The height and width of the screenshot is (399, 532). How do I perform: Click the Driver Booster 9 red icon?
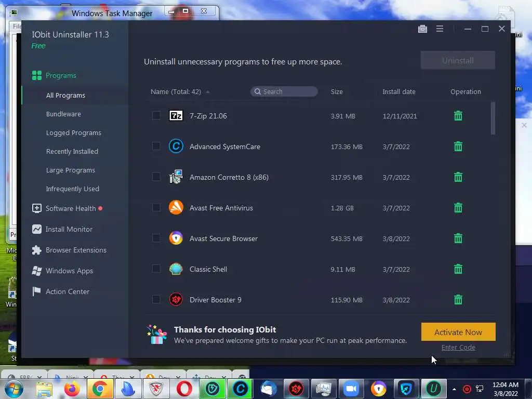coord(176,299)
